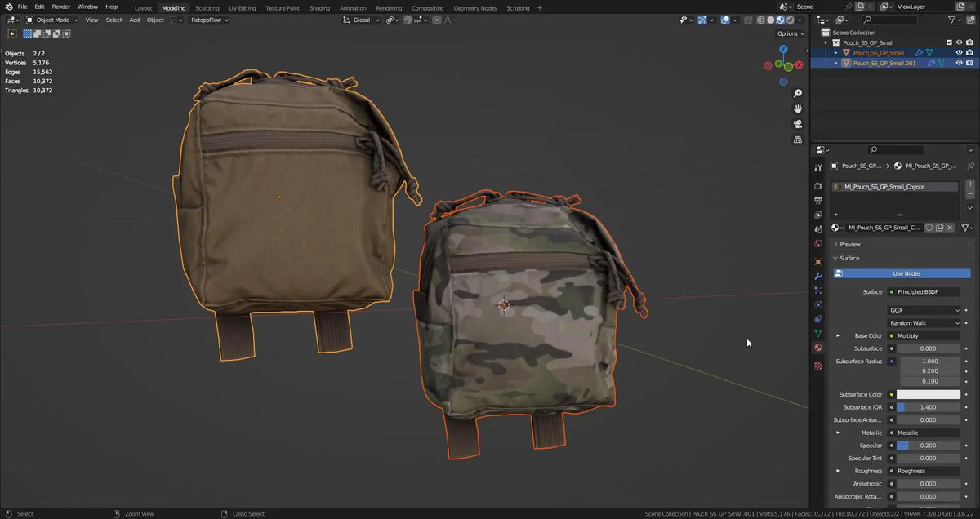Screen dimensions: 980x519
Task: Open the File menu
Action: pyautogui.click(x=22, y=7)
